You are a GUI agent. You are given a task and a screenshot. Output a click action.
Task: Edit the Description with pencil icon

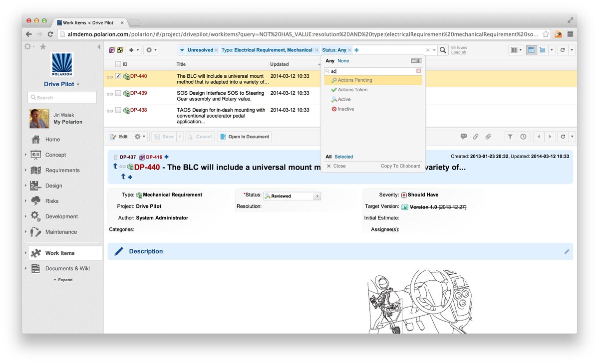coord(567,252)
